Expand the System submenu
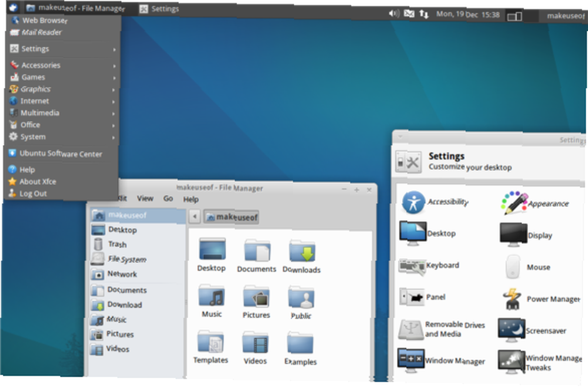The height and width of the screenshot is (387, 588). [62, 137]
